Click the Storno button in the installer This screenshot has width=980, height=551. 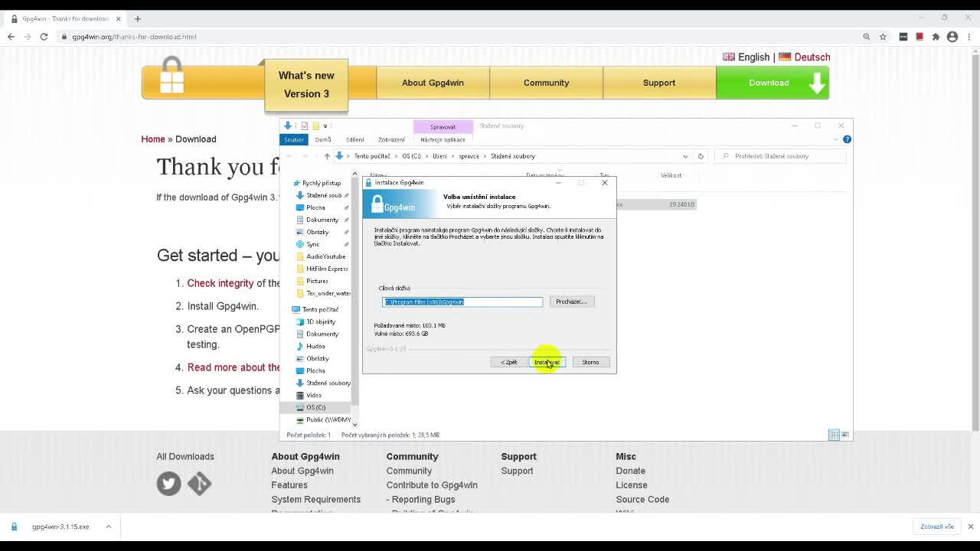(x=590, y=362)
